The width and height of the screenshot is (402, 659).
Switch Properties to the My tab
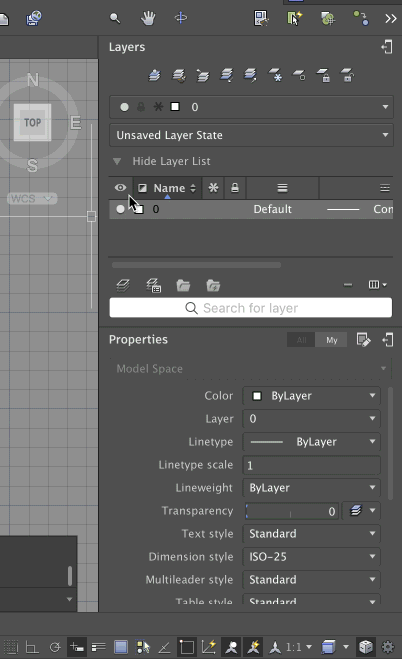tap(331, 340)
